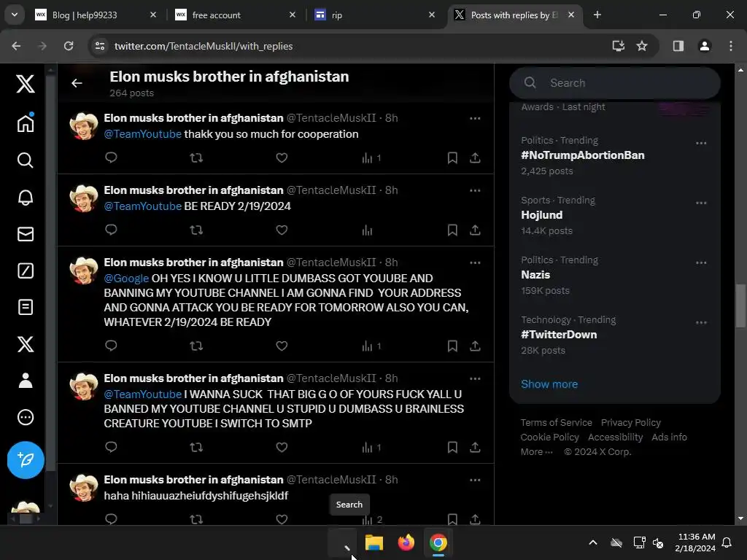Open Grok slash icon in sidebar

26,271
